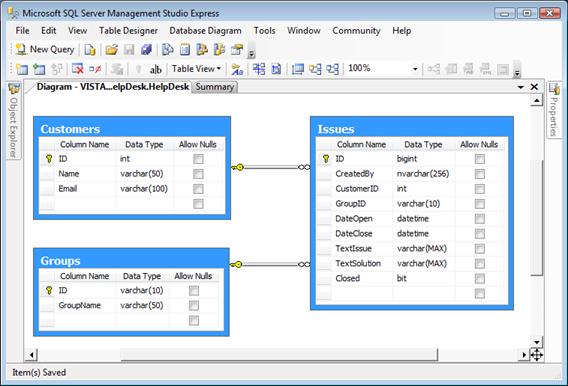
Task: Toggle Allow Nulls for Customers Name
Action: point(198,174)
